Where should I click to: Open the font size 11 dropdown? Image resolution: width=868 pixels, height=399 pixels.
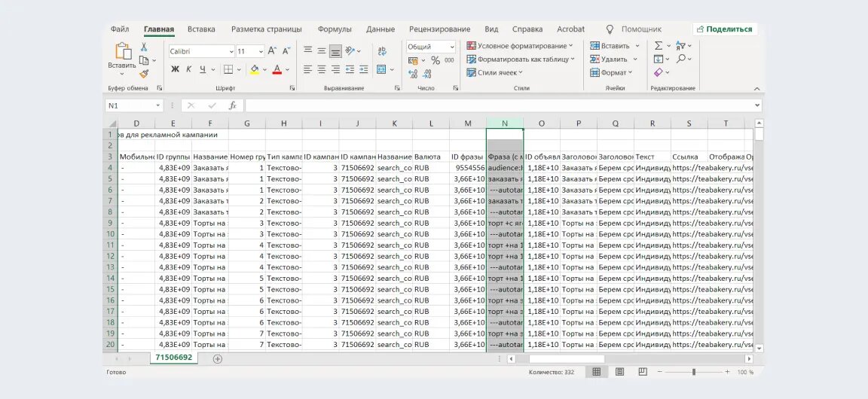coord(261,51)
